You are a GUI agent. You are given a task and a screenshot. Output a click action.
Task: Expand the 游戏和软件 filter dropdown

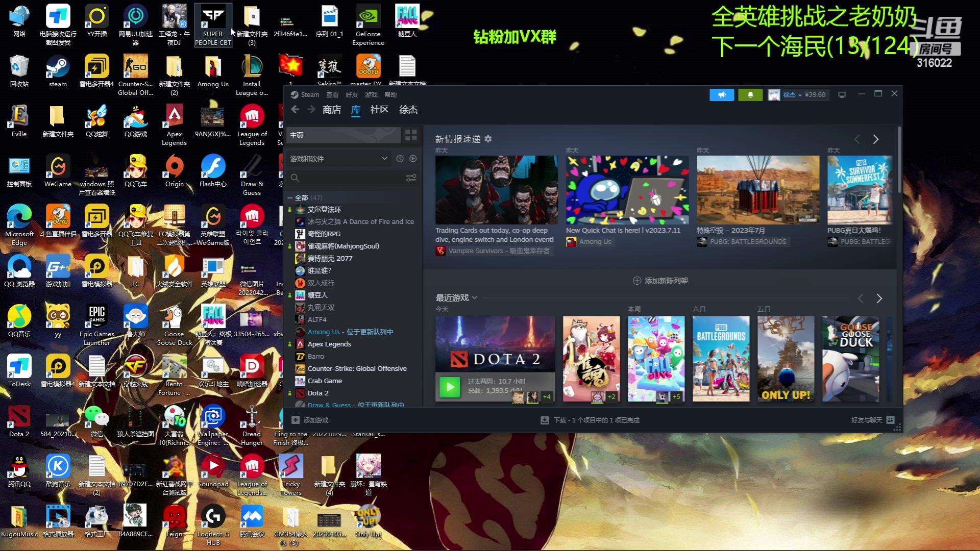[384, 159]
